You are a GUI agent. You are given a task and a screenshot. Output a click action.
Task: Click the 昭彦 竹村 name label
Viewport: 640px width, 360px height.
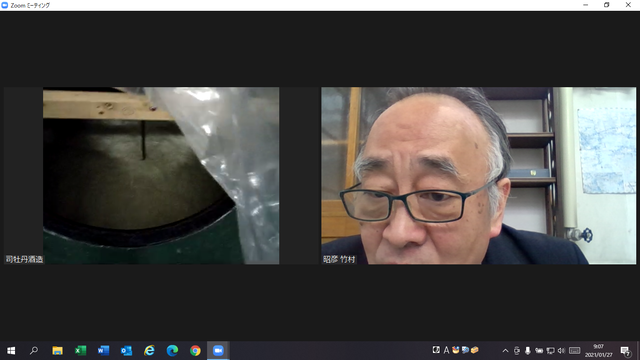tap(339, 259)
